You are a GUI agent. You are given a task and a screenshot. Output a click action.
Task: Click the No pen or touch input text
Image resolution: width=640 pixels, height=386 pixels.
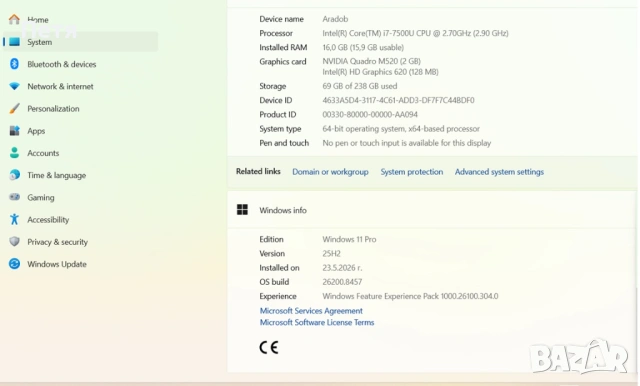tap(407, 143)
